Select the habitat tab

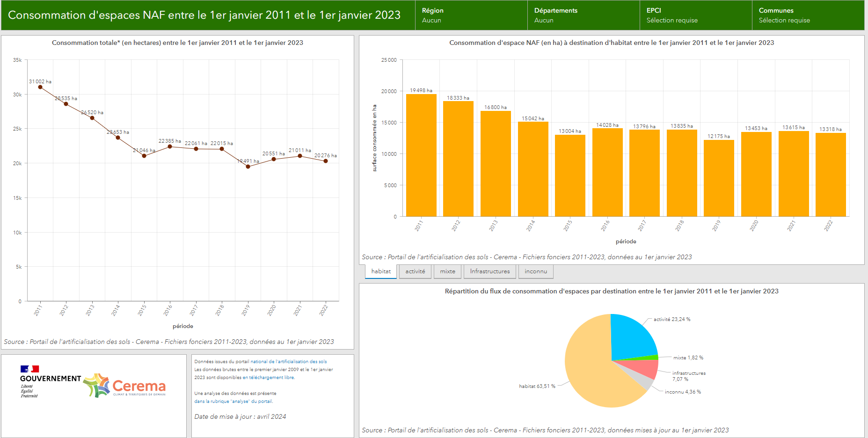pyautogui.click(x=381, y=271)
